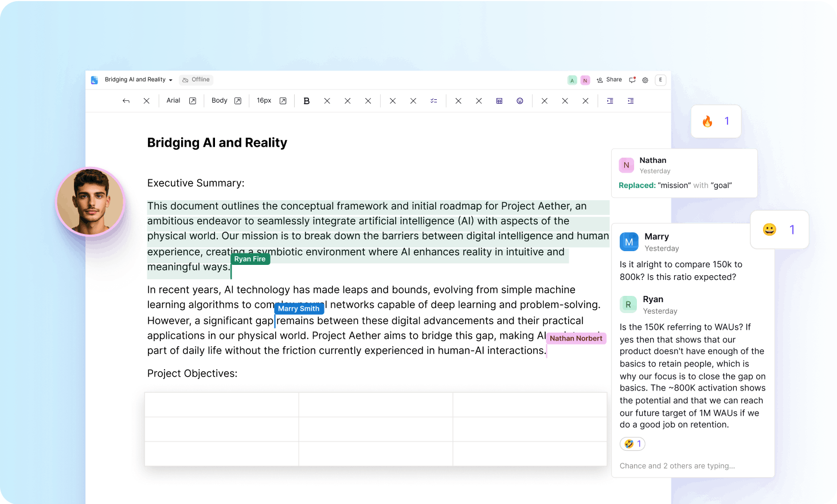Open the emoji picker in the toolbar

click(x=520, y=101)
